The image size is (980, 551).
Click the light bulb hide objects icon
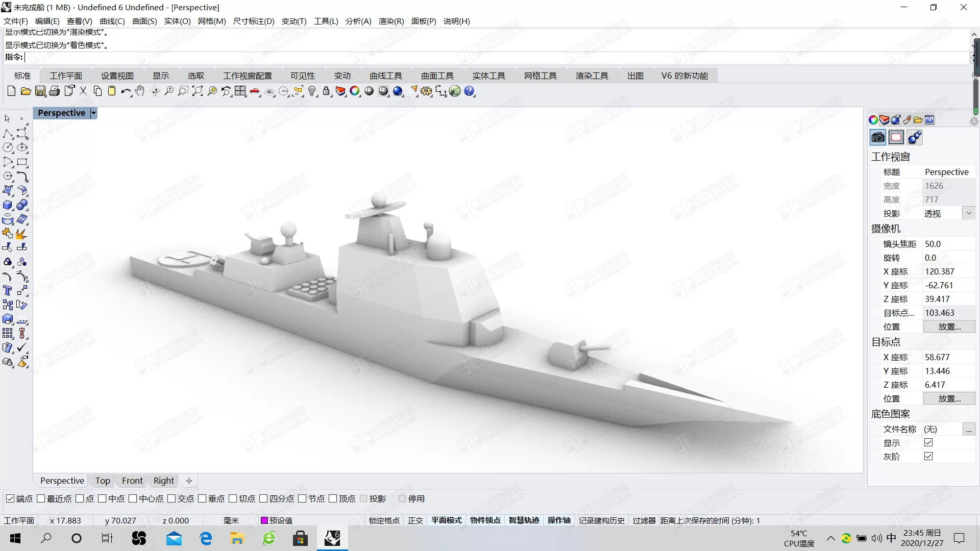click(312, 91)
